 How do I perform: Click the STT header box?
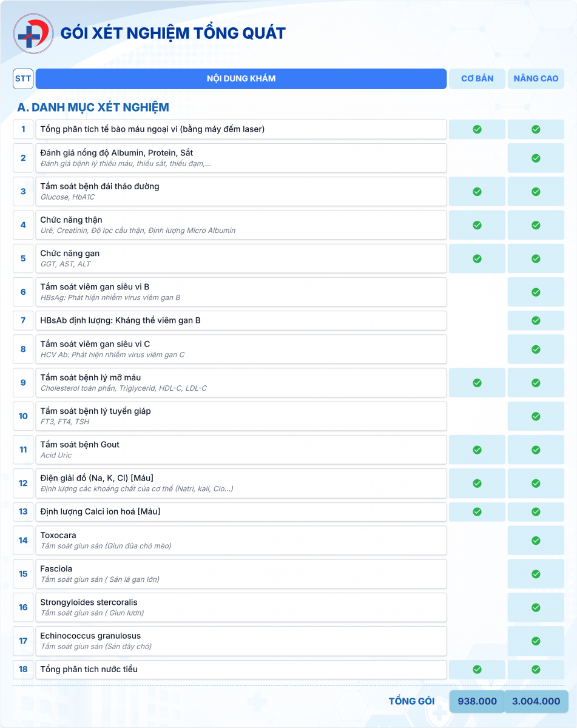(x=23, y=79)
